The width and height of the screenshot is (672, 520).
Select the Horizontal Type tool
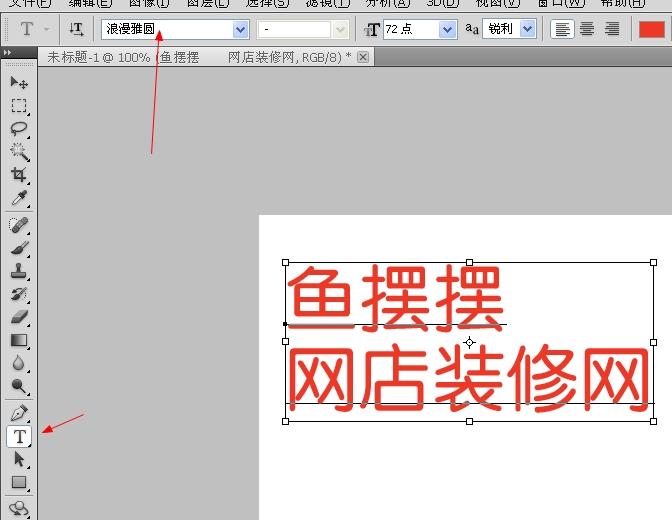tap(19, 436)
